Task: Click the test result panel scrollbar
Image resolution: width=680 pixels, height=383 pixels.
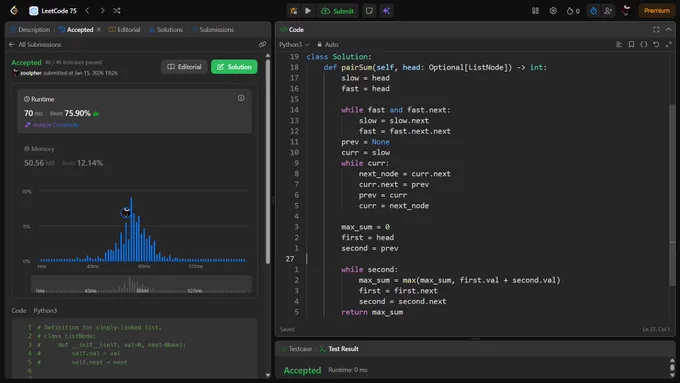Action: click(672, 367)
